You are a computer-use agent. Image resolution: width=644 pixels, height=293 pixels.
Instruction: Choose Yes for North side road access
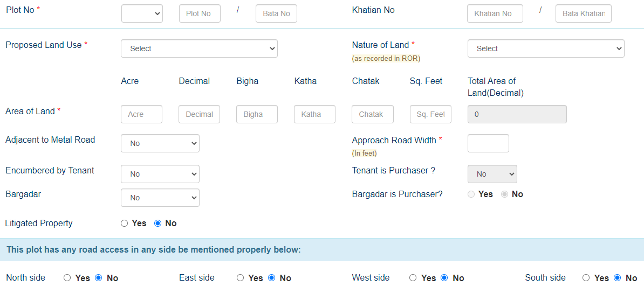67,278
